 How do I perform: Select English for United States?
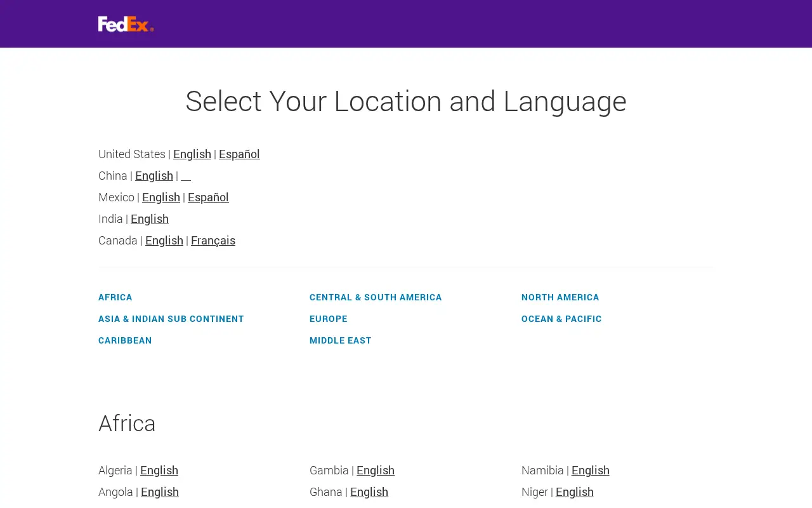(x=192, y=154)
